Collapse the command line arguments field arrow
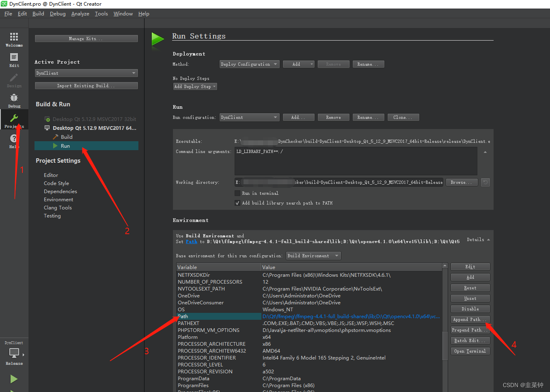 tap(485, 152)
